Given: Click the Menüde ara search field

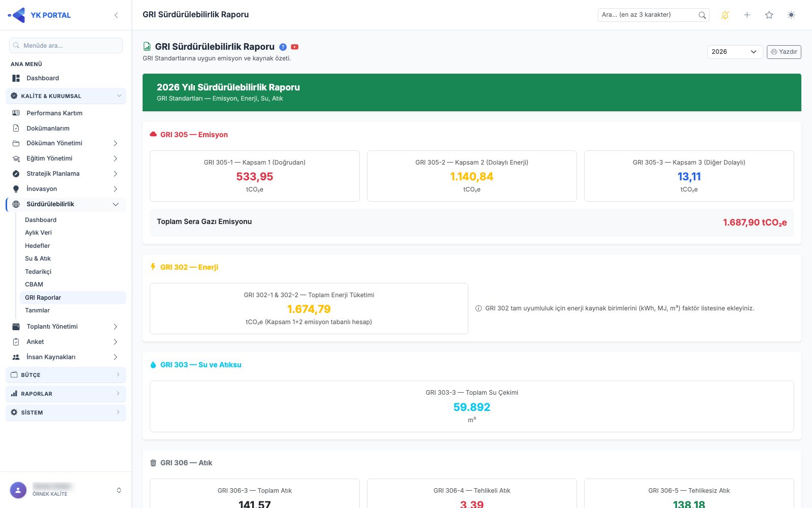Looking at the screenshot, I should point(66,45).
